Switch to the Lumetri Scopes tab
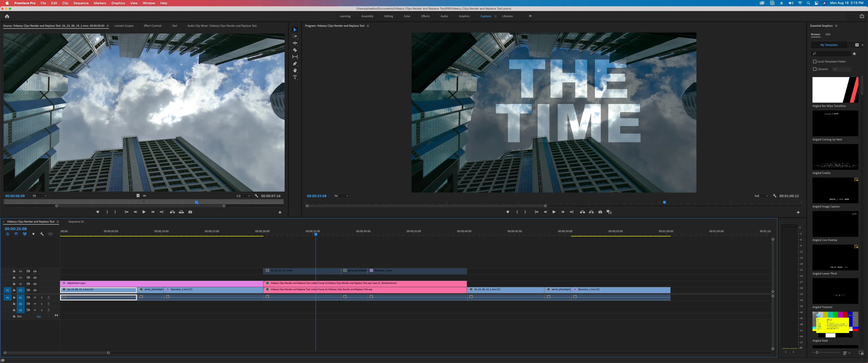Screen dimensions: 868x363 click(x=124, y=26)
